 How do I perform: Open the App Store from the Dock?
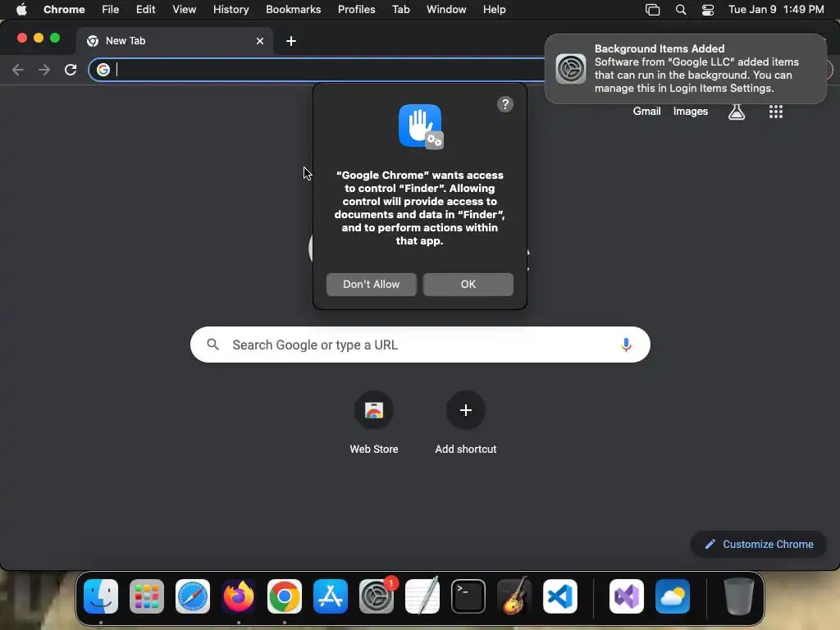[x=331, y=596]
